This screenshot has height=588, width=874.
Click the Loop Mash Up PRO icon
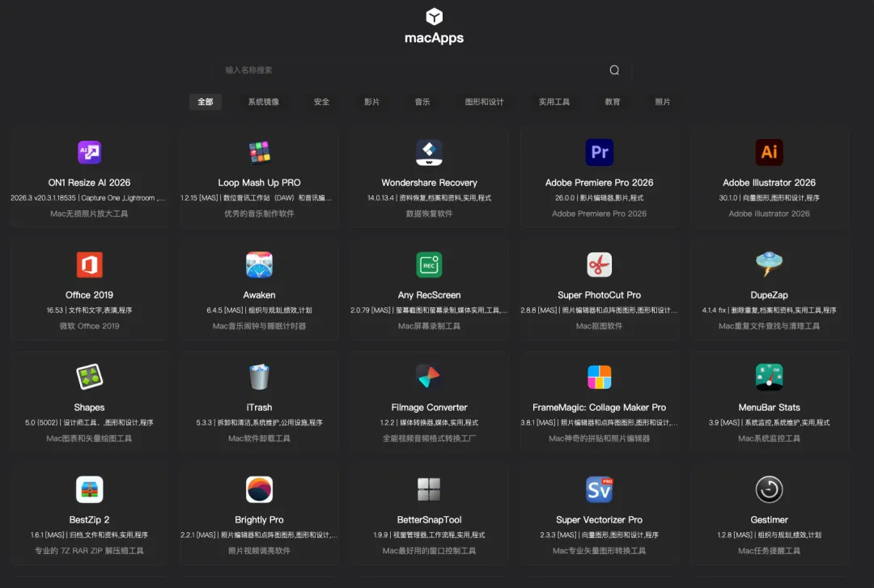[259, 152]
